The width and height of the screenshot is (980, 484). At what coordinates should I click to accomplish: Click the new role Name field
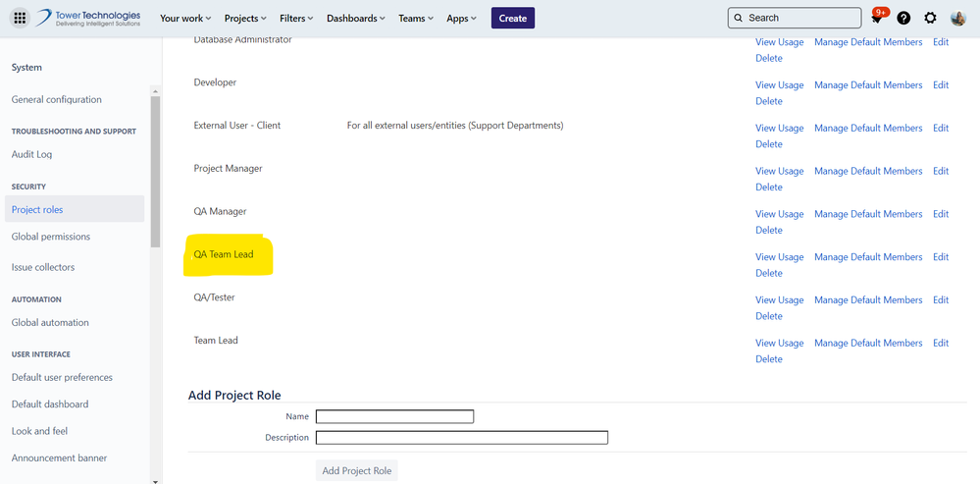[x=394, y=416]
